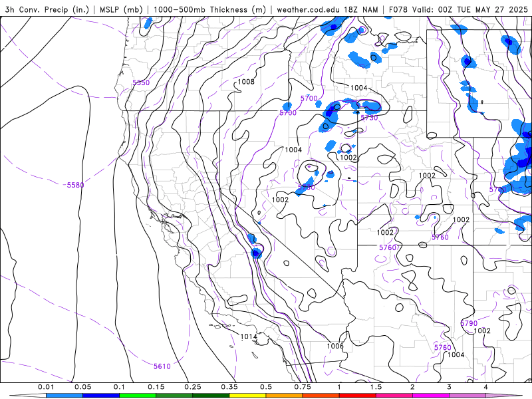The width and height of the screenshot is (532, 399).
Task: Click the '0.5' legend value
Action: click(x=266, y=387)
